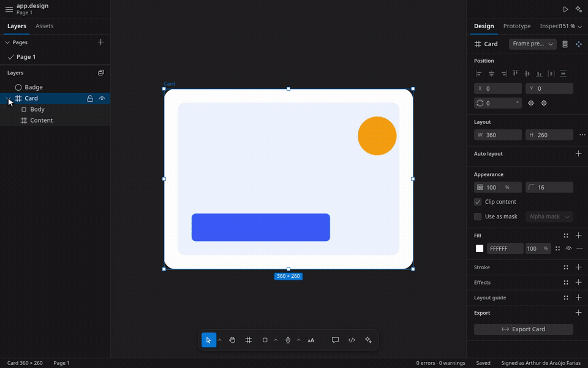Edit the opacity field
This screenshot has width=588, height=368.
(497, 188)
